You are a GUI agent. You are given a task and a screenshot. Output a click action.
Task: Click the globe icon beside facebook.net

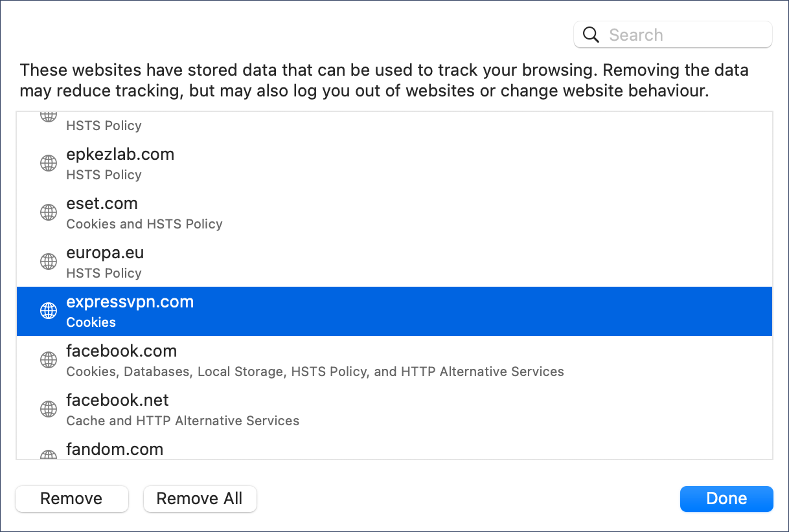[x=49, y=409]
